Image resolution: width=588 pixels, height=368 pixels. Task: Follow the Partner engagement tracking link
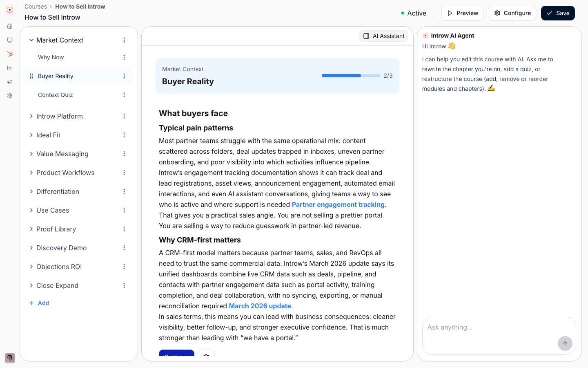click(x=338, y=204)
